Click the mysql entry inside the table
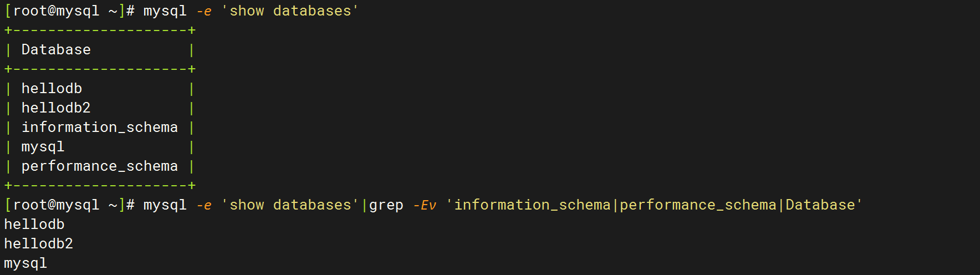The width and height of the screenshot is (980, 275). (43, 147)
